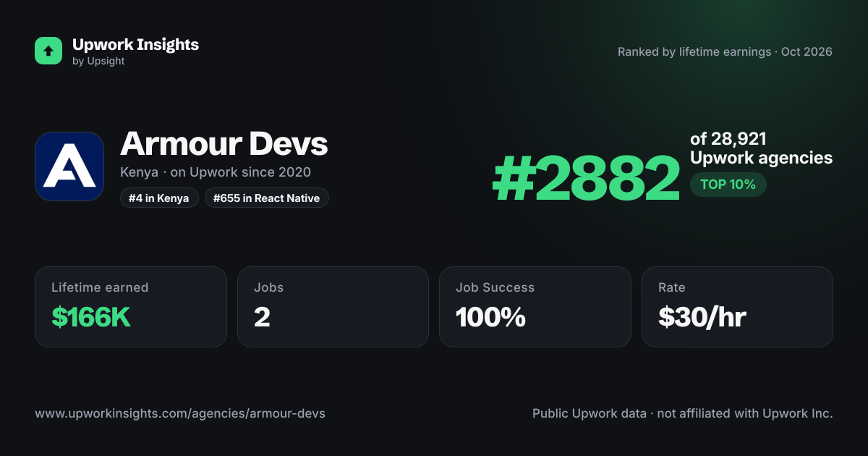
Task: Click the #2882 rank number
Action: [586, 179]
